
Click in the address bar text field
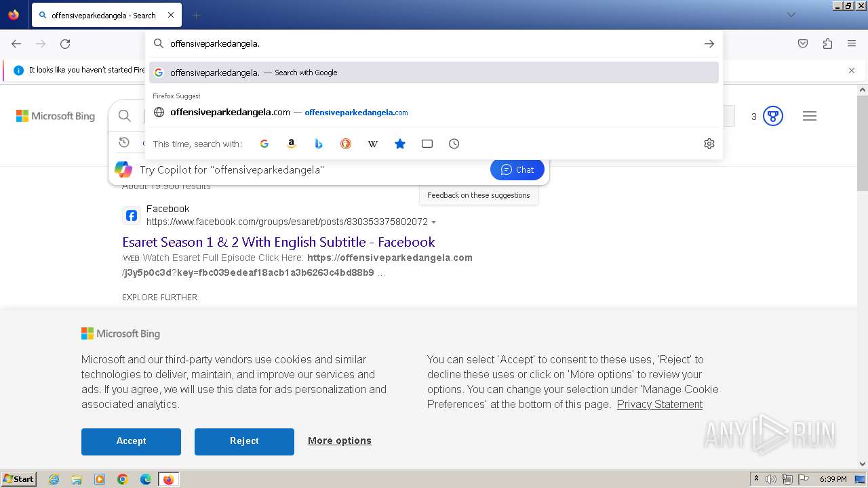(x=434, y=43)
